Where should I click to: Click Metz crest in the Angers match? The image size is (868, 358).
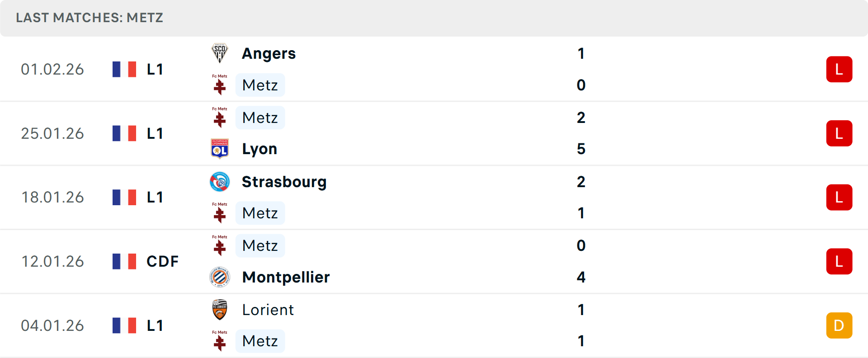pyautogui.click(x=220, y=85)
